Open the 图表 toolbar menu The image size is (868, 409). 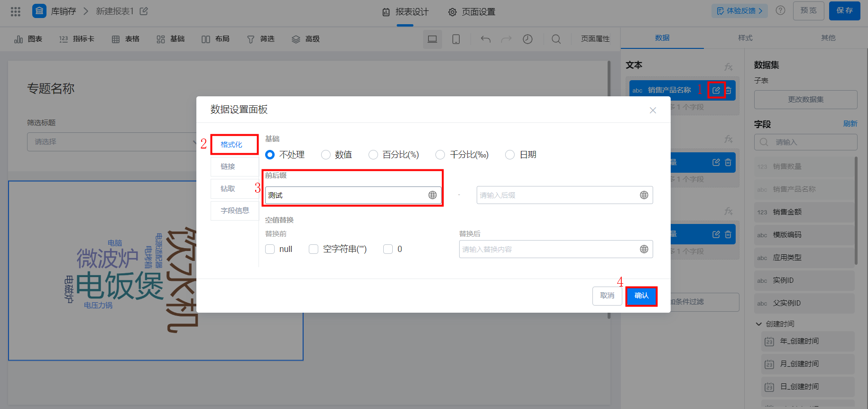(28, 39)
